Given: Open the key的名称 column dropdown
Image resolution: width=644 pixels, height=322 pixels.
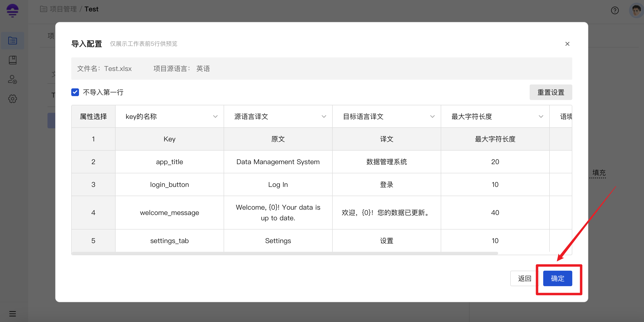Looking at the screenshot, I should tap(170, 116).
